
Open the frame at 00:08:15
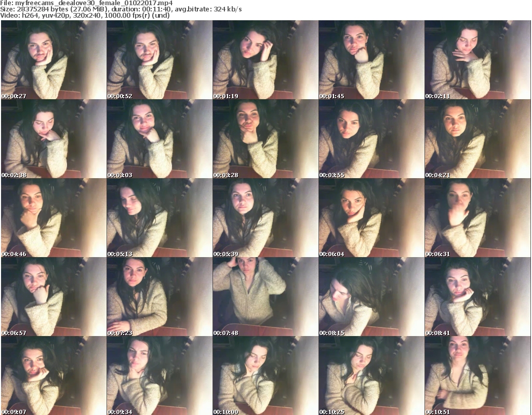point(371,297)
